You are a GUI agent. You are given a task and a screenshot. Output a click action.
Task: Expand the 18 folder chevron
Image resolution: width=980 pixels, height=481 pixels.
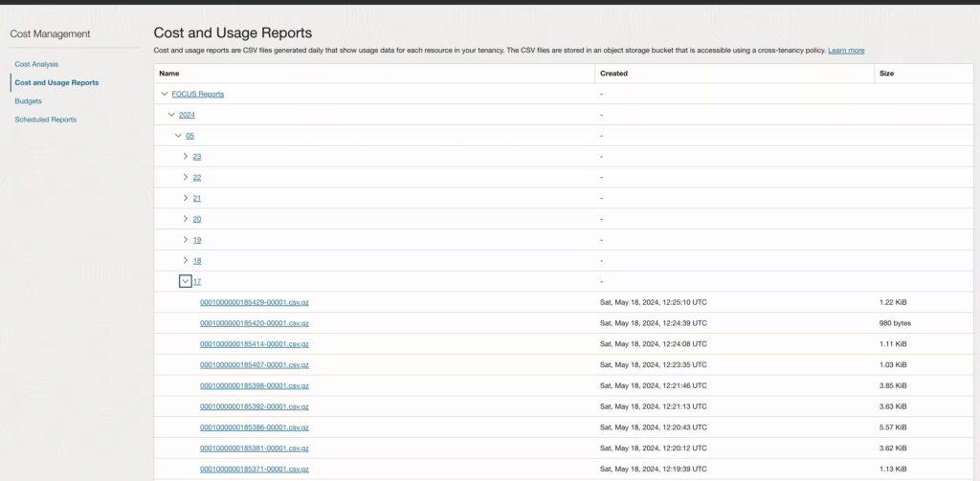coord(186,261)
